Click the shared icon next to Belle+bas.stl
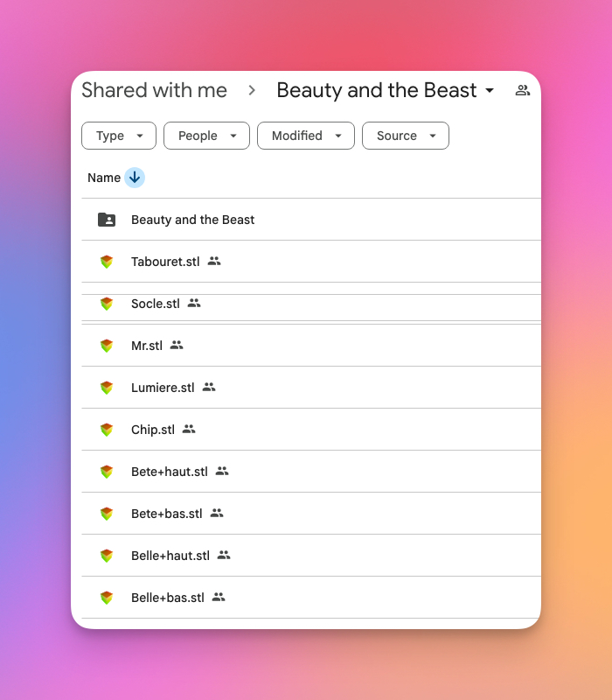This screenshot has width=612, height=700. point(219,597)
